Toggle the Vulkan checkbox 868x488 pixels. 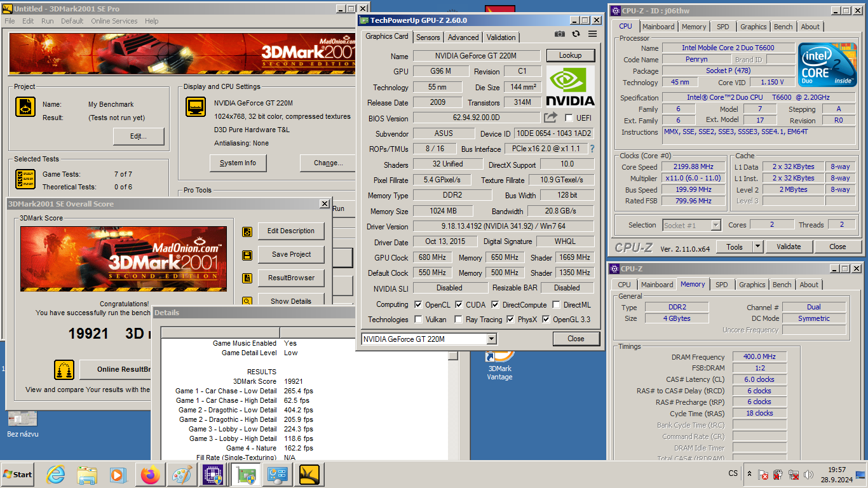coord(418,320)
